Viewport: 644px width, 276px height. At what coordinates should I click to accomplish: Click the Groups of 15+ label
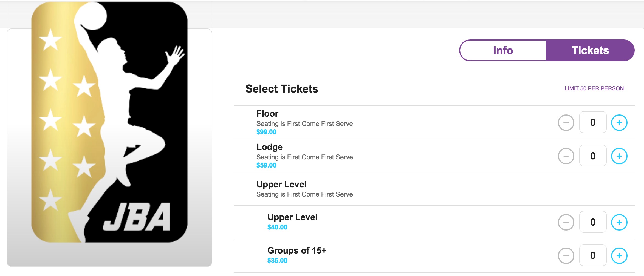pos(297,251)
